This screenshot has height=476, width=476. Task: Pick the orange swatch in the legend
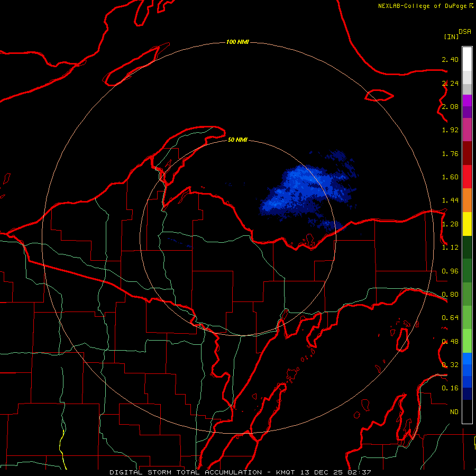[x=467, y=200]
